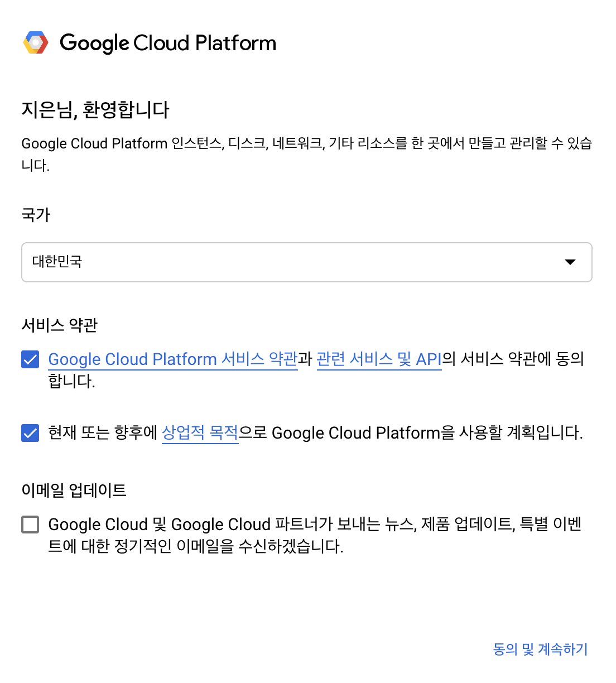The image size is (616, 683).
Task: Click the 지은님, 환영합니다 heading
Action: pos(95,109)
